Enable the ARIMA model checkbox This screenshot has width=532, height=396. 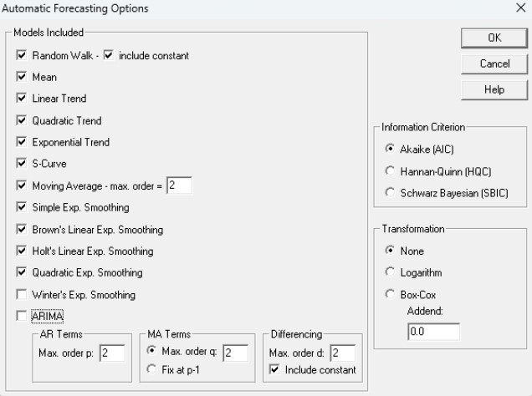point(22,316)
